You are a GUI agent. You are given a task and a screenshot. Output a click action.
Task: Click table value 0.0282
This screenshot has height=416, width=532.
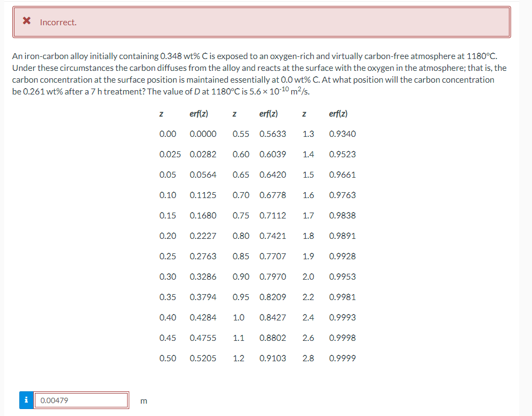(203, 154)
